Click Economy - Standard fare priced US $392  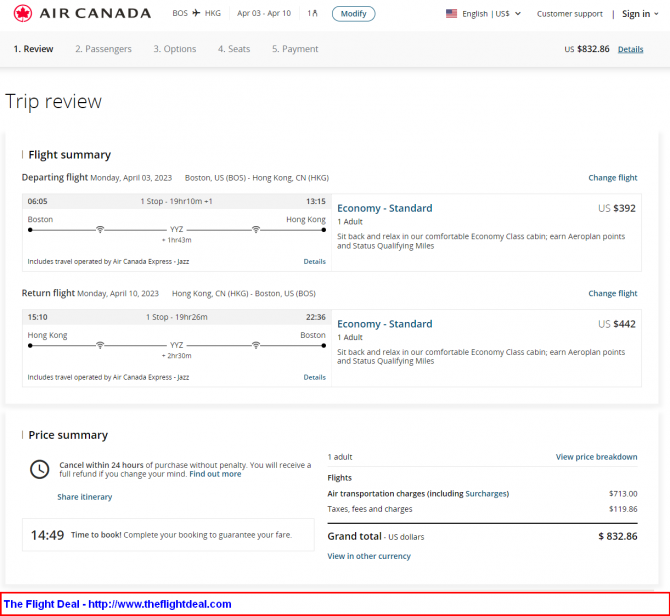point(385,208)
